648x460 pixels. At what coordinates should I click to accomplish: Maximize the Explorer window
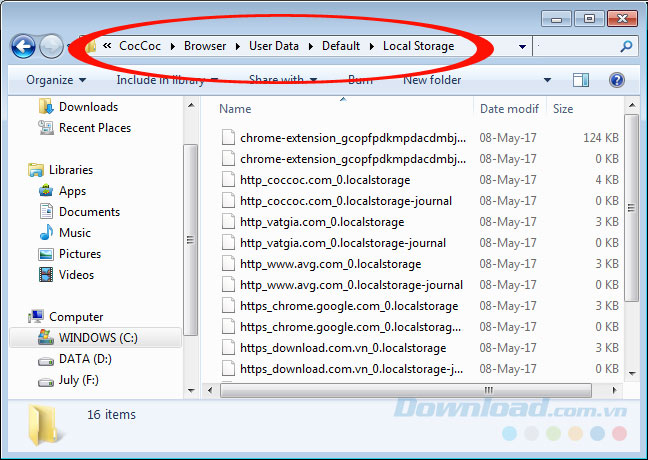tap(588, 19)
